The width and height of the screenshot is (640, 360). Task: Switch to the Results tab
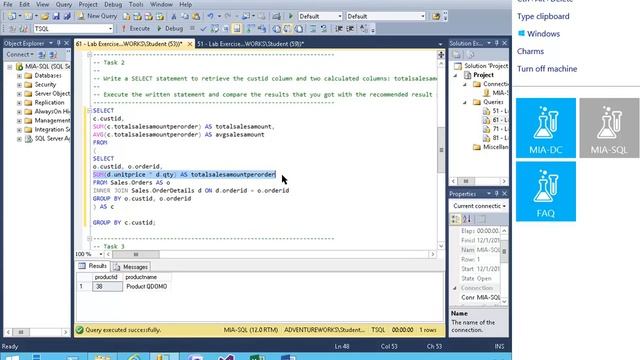point(93,266)
